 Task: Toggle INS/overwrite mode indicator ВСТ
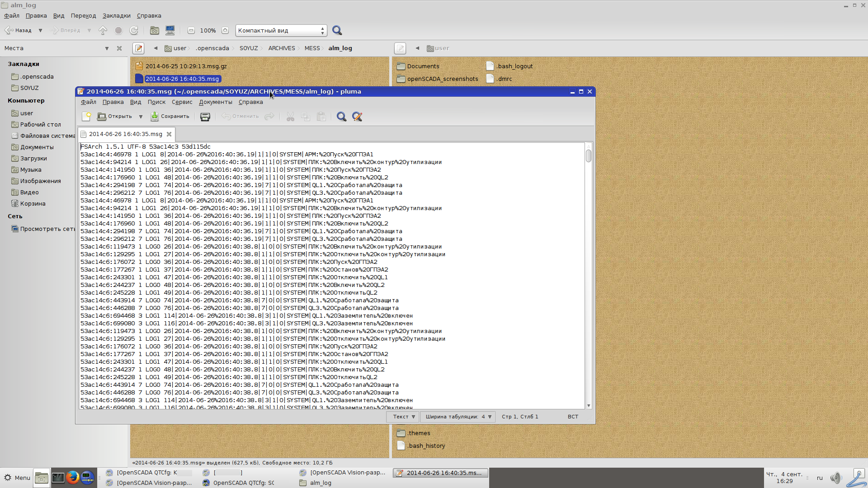573,417
